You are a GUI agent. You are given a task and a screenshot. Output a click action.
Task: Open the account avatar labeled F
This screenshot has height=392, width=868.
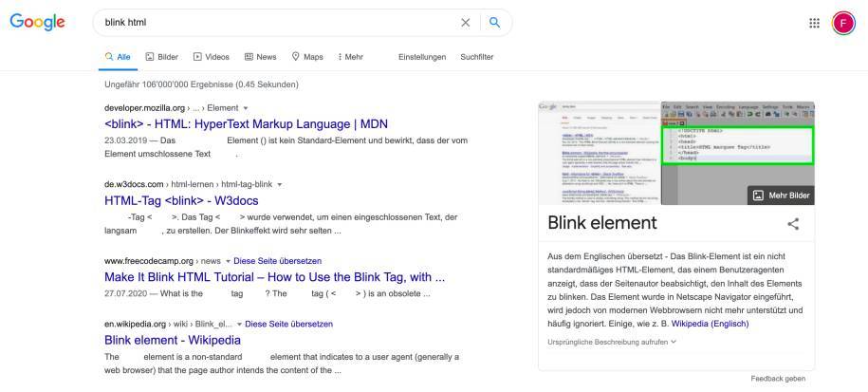pos(843,23)
